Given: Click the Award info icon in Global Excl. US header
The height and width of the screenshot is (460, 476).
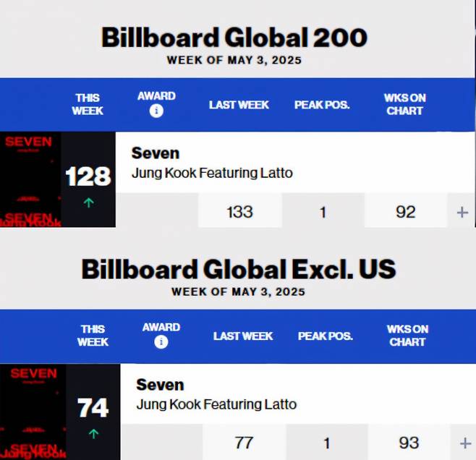Looking at the screenshot, I should 161,342.
